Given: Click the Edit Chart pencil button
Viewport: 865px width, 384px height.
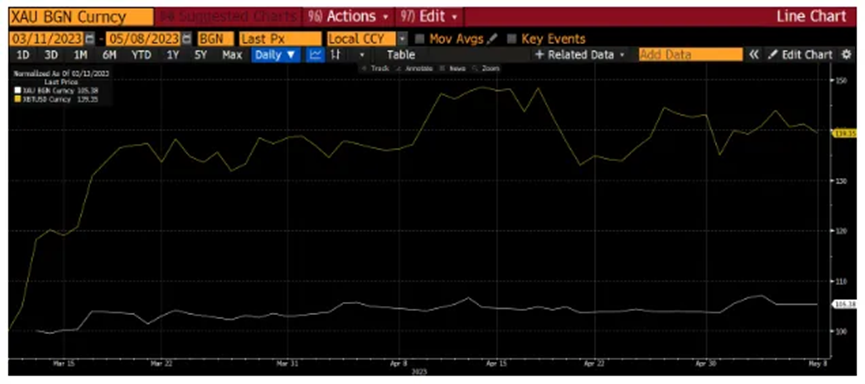Looking at the screenshot, I should point(800,55).
